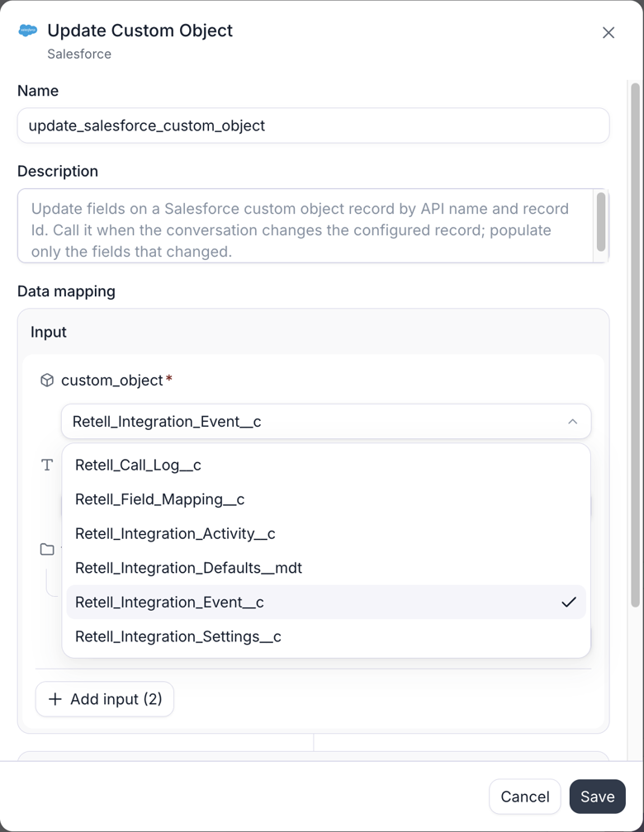Click the checkmark on Retell_Integration_Event__c option
This screenshot has height=832, width=644.
pyautogui.click(x=569, y=603)
